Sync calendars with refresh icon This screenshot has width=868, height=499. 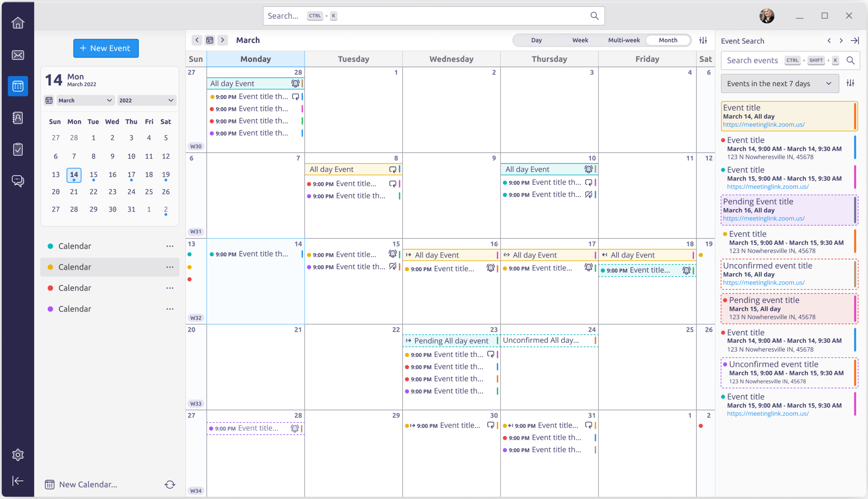pyautogui.click(x=170, y=484)
